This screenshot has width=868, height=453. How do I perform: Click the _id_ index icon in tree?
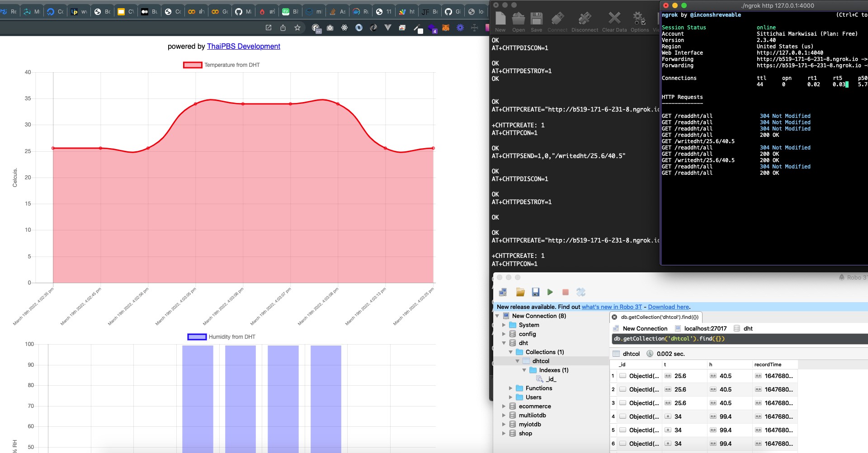pos(539,379)
